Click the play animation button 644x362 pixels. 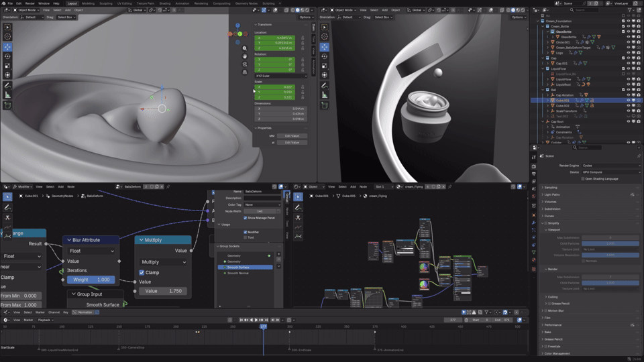256,320
